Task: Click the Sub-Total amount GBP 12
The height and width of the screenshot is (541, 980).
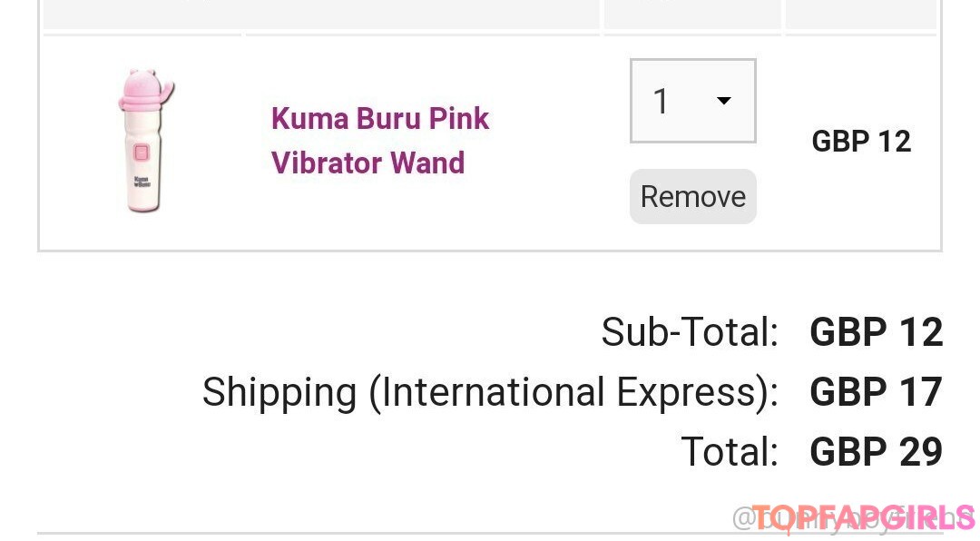Action: click(x=876, y=332)
